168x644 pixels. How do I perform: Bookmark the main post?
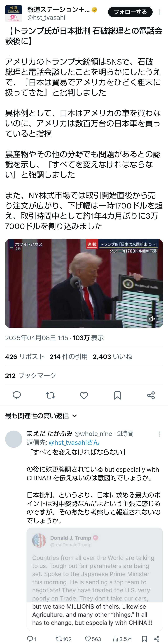point(117,395)
